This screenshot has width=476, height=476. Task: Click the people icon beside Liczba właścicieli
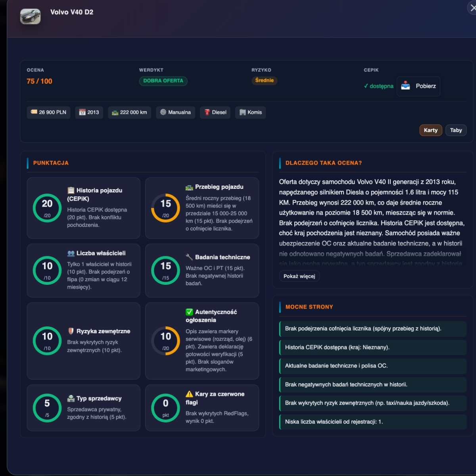click(71, 253)
